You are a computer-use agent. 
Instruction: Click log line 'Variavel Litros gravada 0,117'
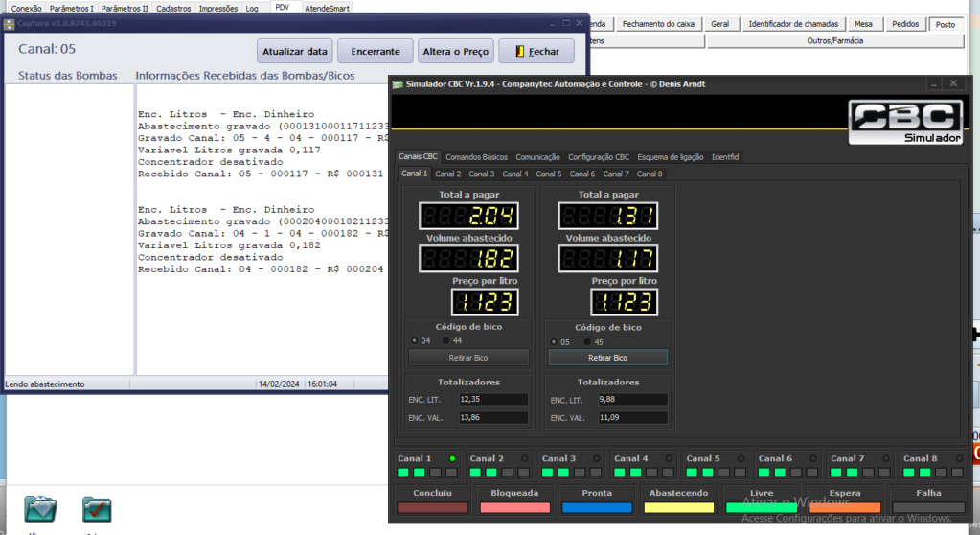(x=229, y=151)
